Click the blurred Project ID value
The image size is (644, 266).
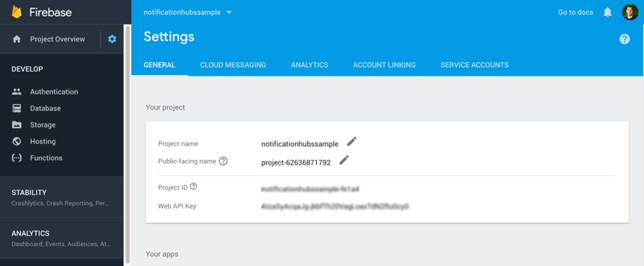[311, 189]
